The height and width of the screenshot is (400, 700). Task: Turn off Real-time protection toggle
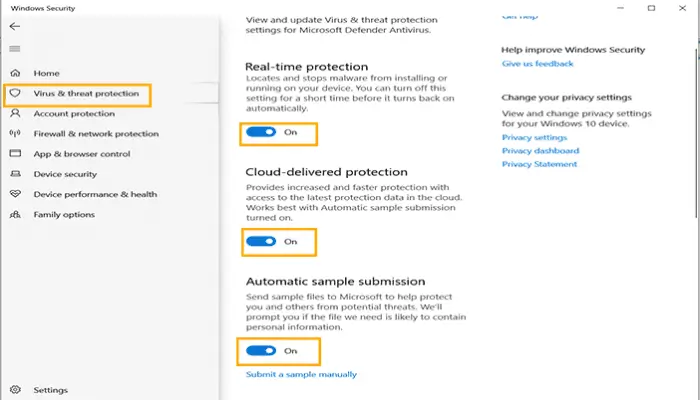pyautogui.click(x=261, y=132)
